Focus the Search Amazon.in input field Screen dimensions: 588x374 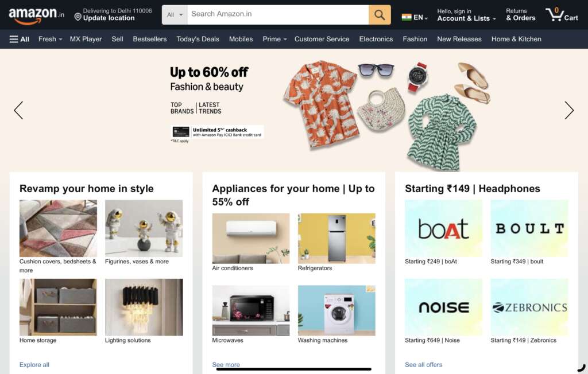(x=277, y=14)
